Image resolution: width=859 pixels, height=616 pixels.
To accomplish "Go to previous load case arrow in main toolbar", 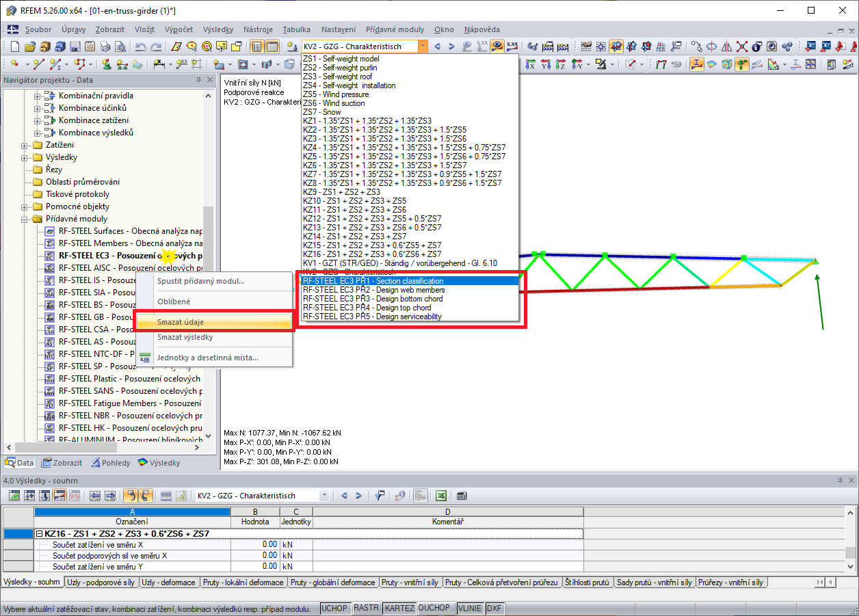I will coord(437,46).
